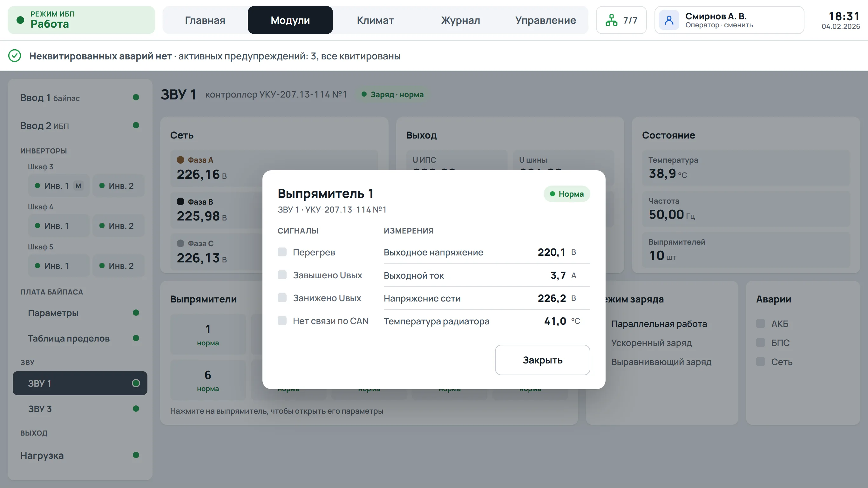Click the status dot of Ввод 1 байпас
The image size is (868, 488).
click(136, 98)
